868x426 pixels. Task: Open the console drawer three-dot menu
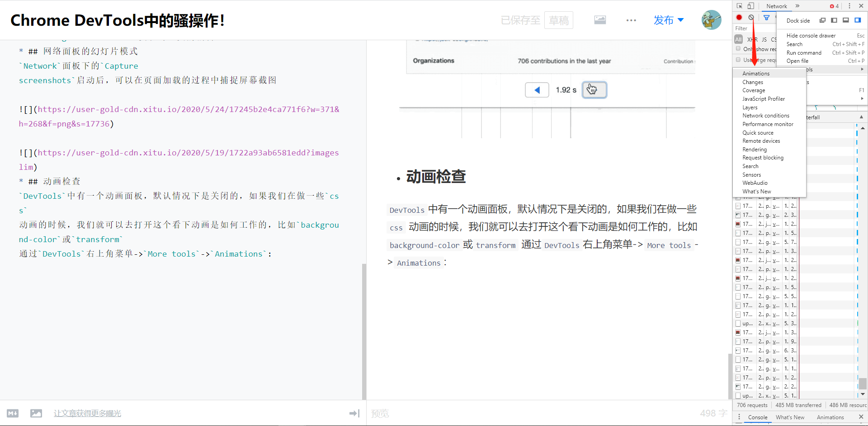click(739, 417)
